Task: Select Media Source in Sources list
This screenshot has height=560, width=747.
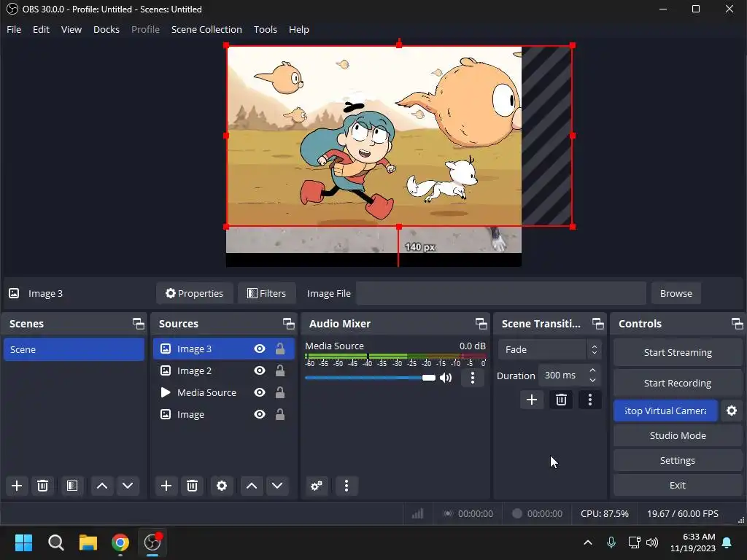Action: (x=224, y=392)
